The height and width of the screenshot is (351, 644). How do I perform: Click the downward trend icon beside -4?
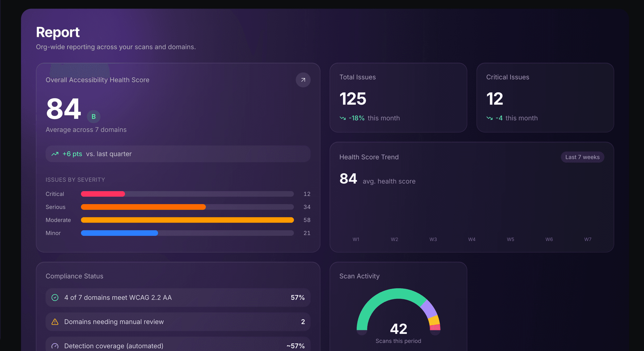pyautogui.click(x=489, y=118)
